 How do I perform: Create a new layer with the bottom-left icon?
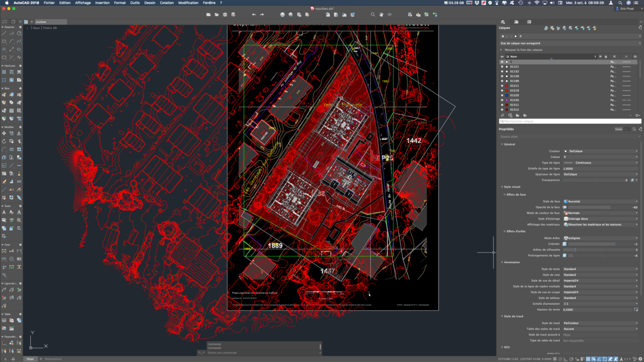(x=503, y=116)
